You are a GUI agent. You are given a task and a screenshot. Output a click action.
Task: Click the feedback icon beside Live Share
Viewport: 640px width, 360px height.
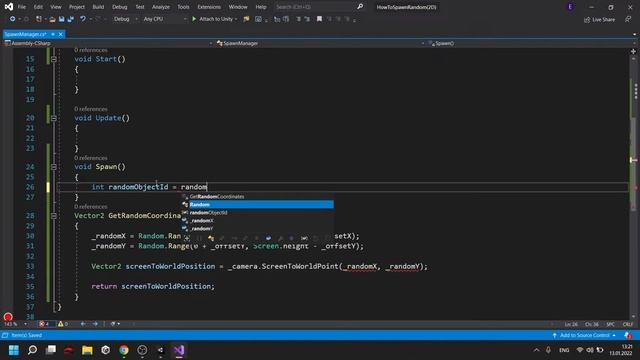click(628, 19)
